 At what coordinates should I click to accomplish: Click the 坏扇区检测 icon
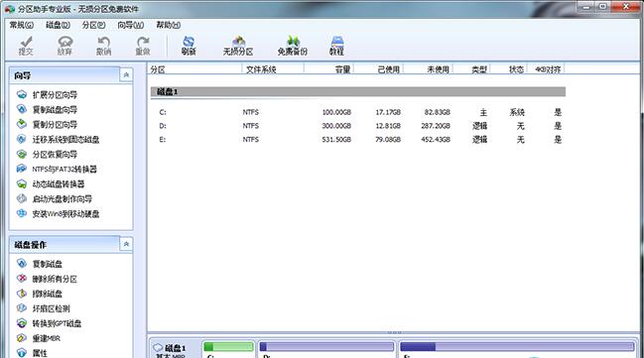click(x=22, y=308)
